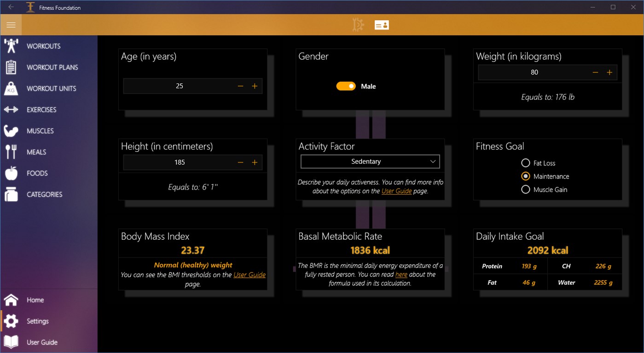The height and width of the screenshot is (353, 644).
Task: Click the here link in BMR description
Action: [x=401, y=274]
